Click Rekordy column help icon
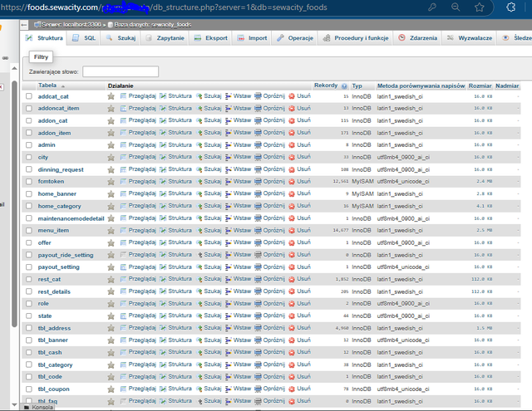Viewport: 532px width, 411px height. coord(344,86)
